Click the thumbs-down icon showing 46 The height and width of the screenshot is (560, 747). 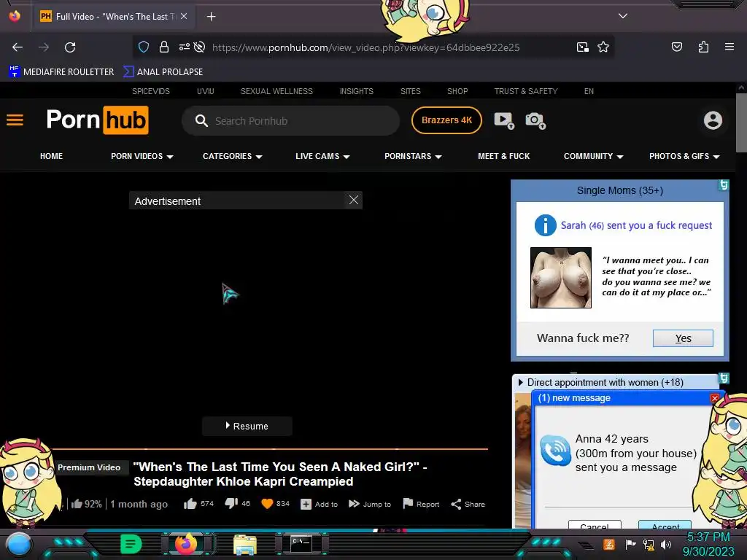tap(231, 503)
